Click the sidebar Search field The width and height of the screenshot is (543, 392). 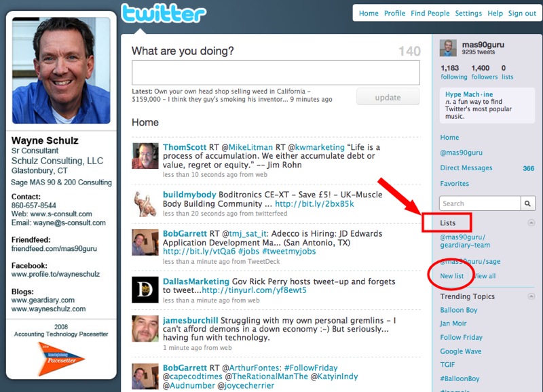(x=480, y=203)
